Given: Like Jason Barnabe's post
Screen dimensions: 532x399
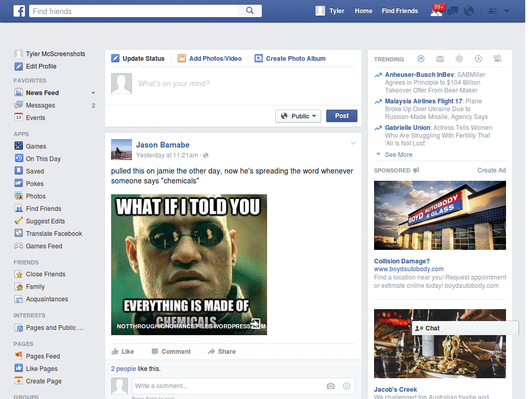Looking at the screenshot, I should pyautogui.click(x=123, y=352).
